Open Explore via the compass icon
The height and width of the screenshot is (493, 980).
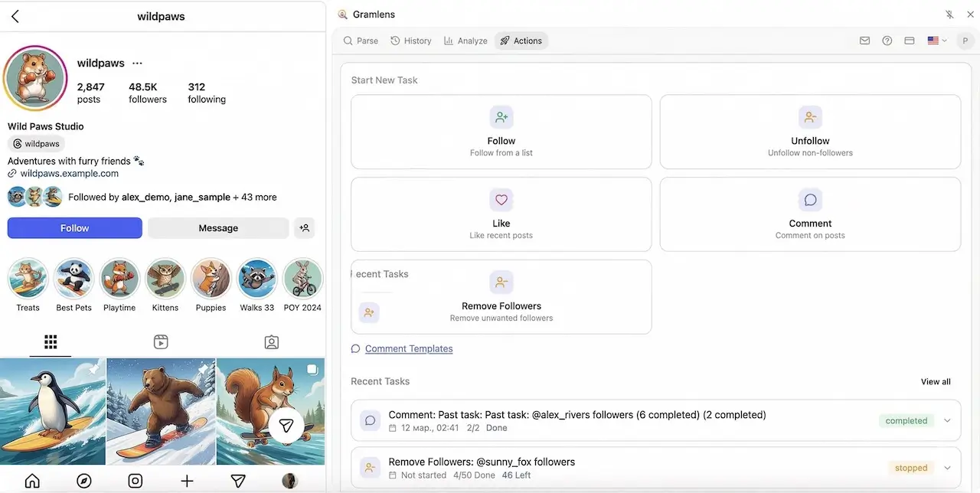click(x=83, y=480)
